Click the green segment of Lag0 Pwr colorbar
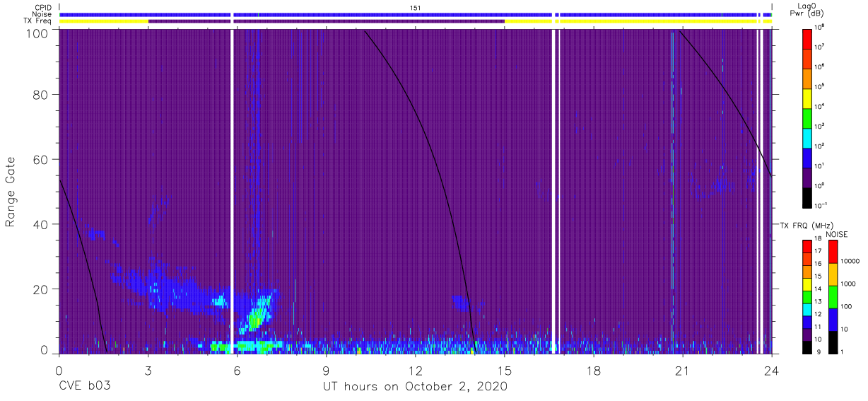Viewport: 868px width, 401px height. point(807,118)
